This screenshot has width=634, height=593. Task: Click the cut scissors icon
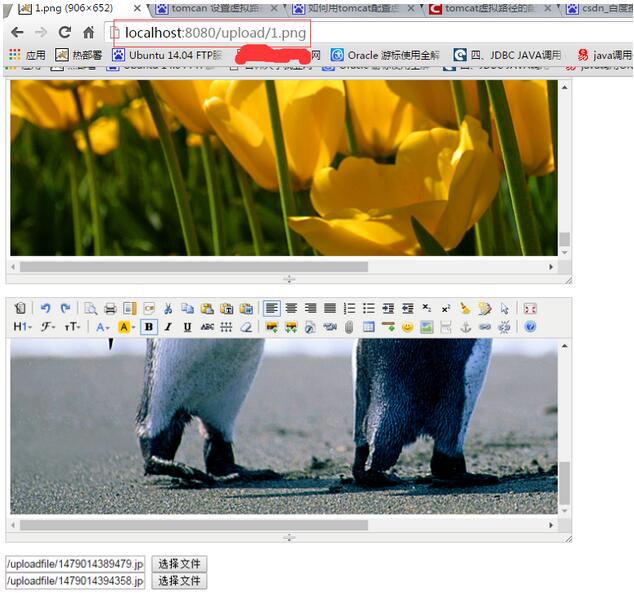pos(168,309)
